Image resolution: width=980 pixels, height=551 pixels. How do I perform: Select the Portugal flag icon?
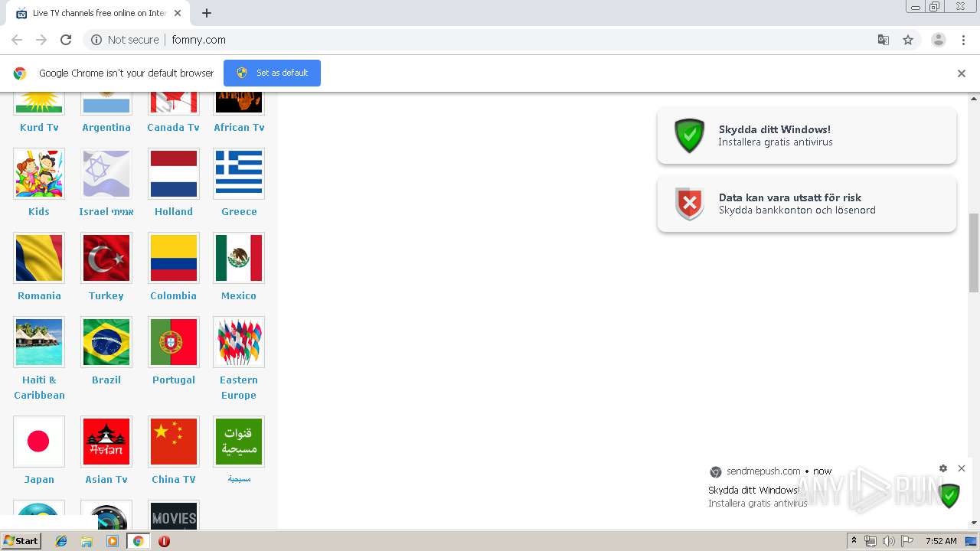[174, 342]
